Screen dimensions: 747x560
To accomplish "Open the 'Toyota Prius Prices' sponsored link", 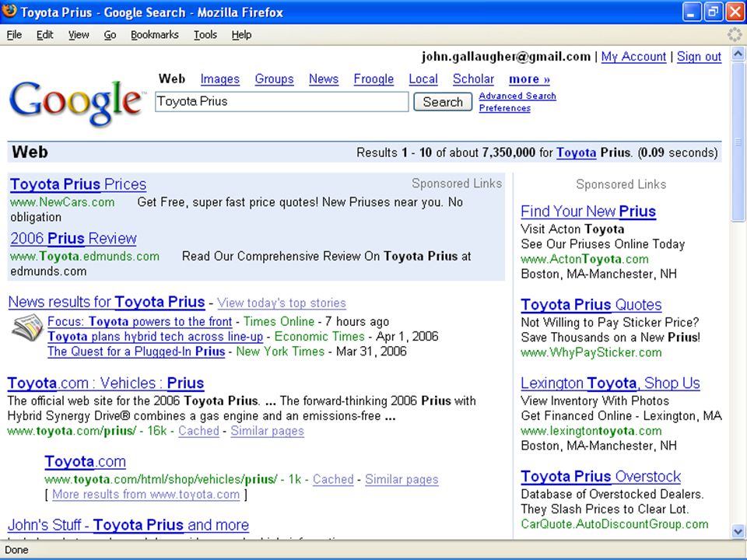I will point(78,184).
